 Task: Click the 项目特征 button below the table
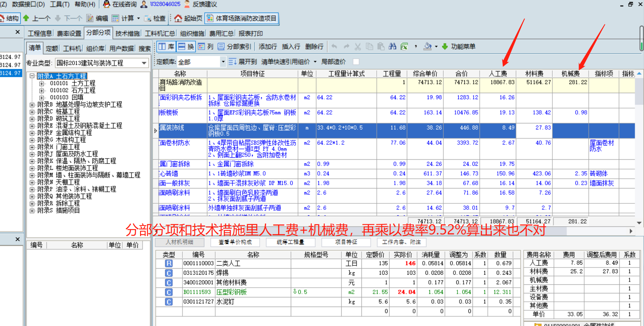346,242
